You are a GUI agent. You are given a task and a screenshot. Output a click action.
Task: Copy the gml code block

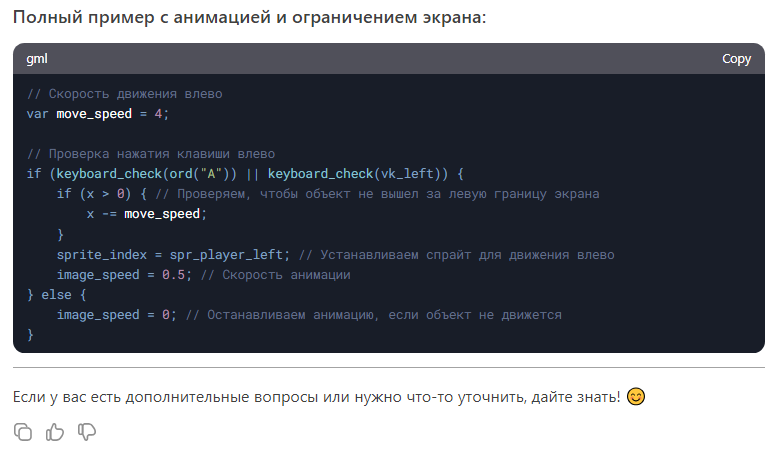[736, 59]
